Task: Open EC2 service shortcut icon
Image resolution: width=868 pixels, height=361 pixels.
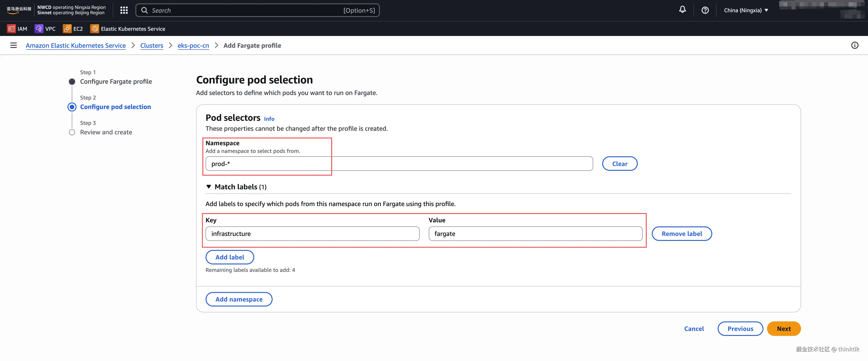Action: click(x=67, y=29)
